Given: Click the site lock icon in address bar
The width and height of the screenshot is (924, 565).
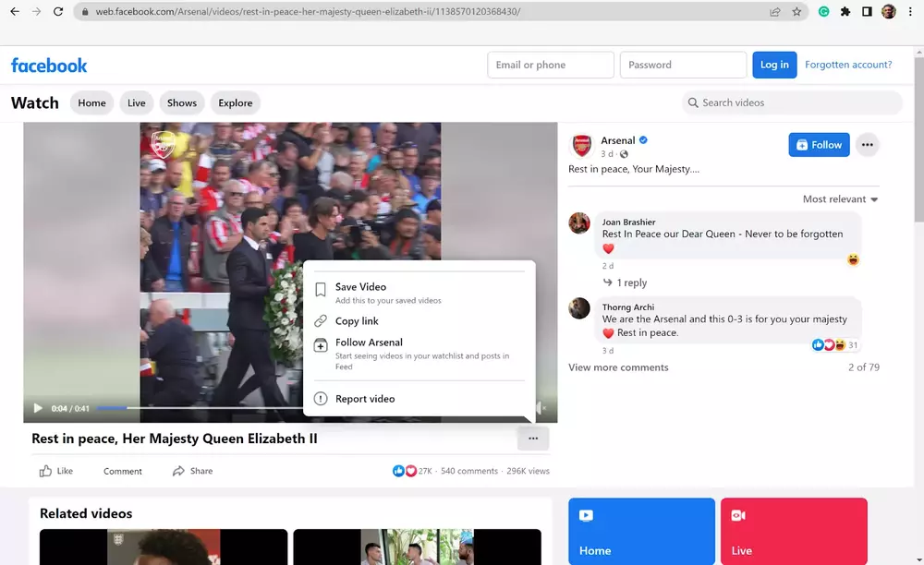Looking at the screenshot, I should point(85,11).
